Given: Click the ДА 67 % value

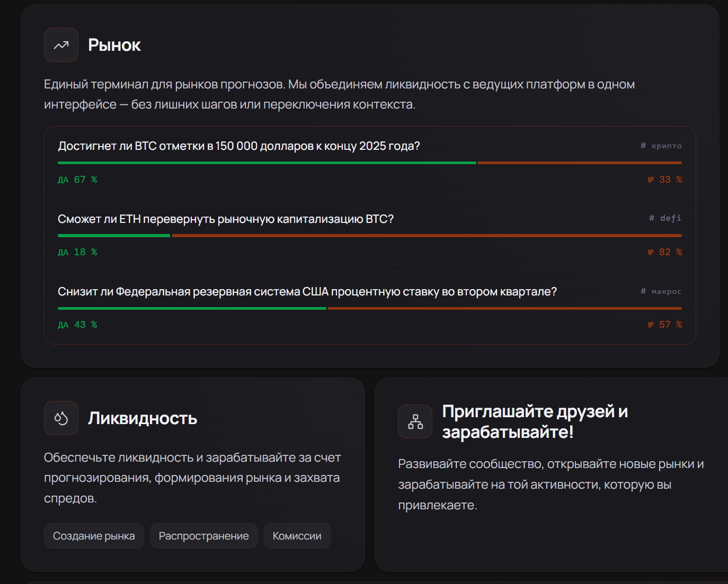Looking at the screenshot, I should tap(77, 179).
